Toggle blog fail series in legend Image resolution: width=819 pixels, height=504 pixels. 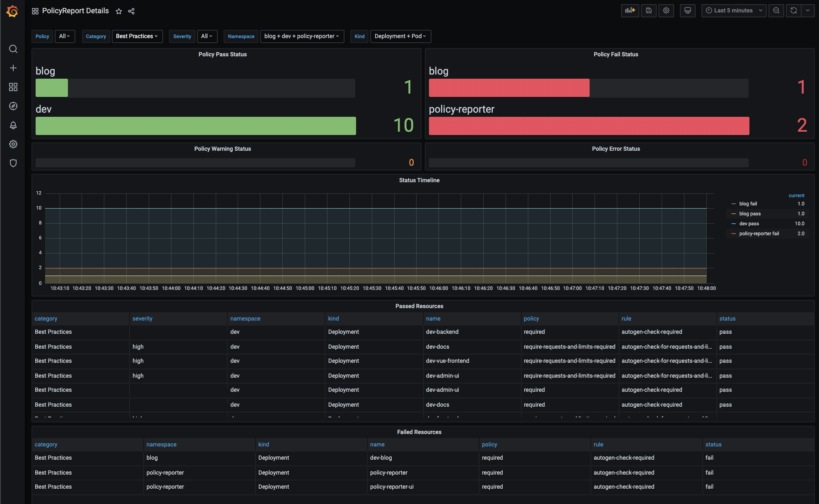pos(748,204)
